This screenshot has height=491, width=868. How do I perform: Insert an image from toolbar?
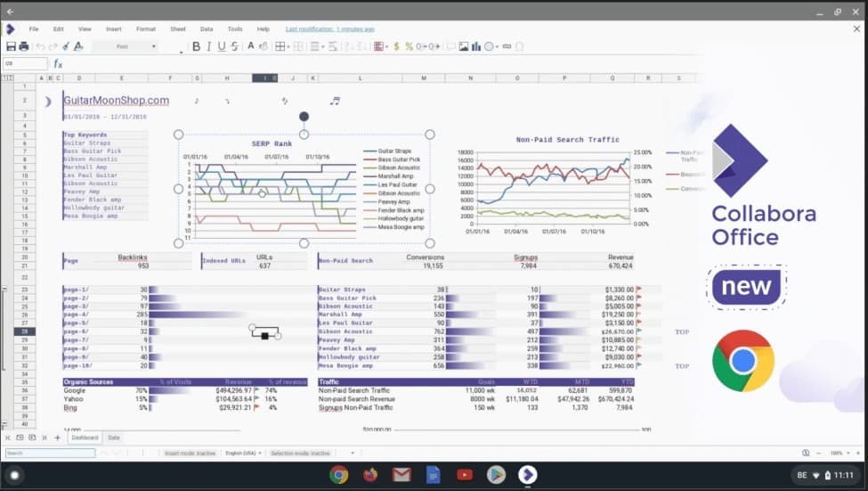464,46
